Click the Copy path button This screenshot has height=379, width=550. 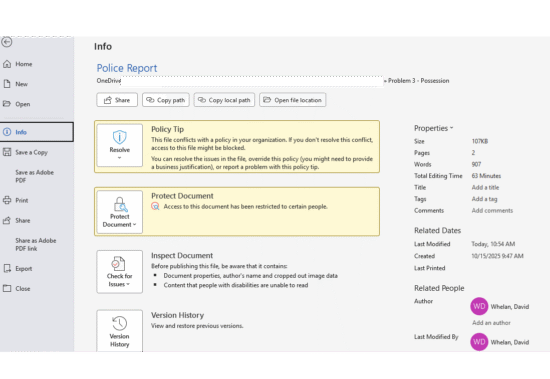tap(166, 100)
